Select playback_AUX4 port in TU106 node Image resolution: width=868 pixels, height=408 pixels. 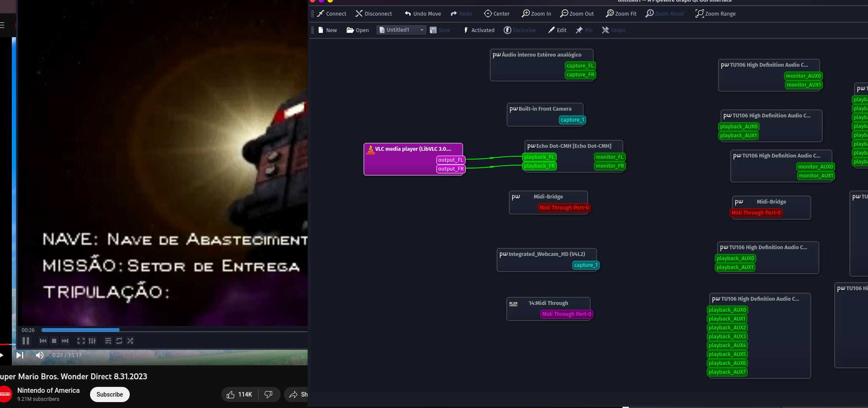727,345
